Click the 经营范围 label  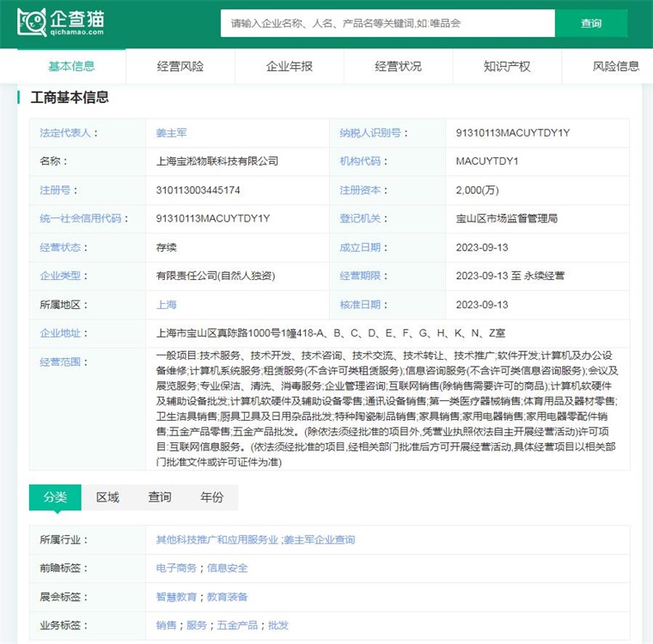tap(60, 361)
